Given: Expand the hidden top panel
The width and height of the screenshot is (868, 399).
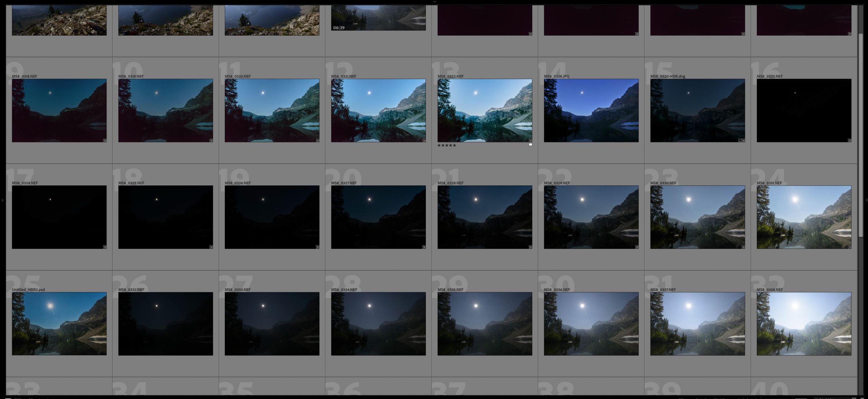Looking at the screenshot, I should point(434,2).
